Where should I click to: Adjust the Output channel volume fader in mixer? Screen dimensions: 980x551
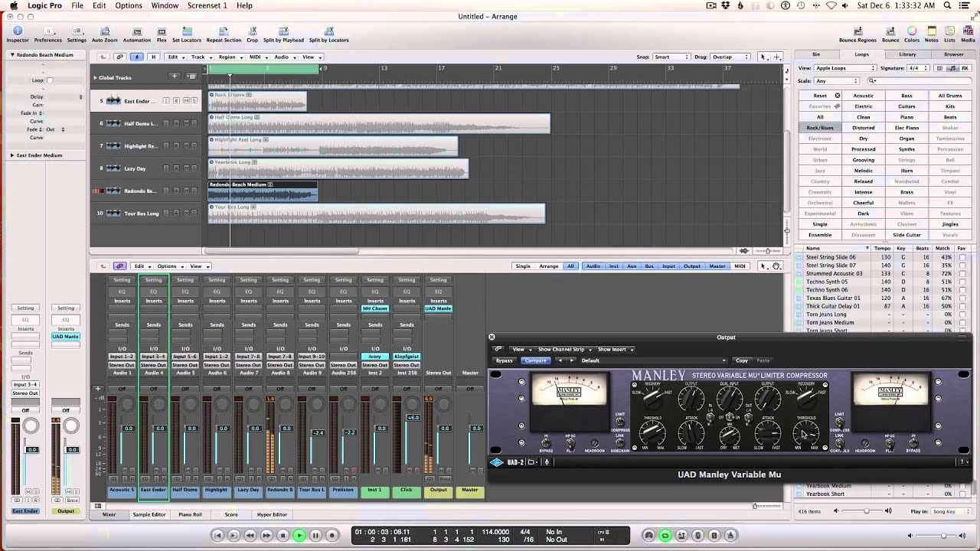click(444, 428)
